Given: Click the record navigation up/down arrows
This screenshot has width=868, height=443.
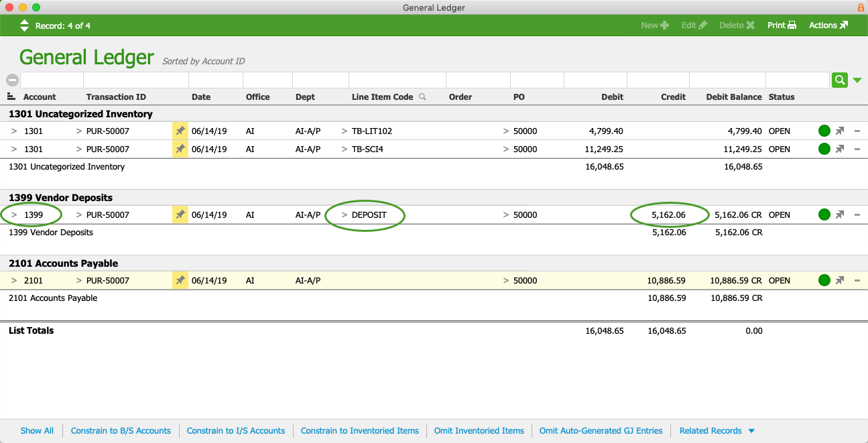Looking at the screenshot, I should (x=24, y=25).
